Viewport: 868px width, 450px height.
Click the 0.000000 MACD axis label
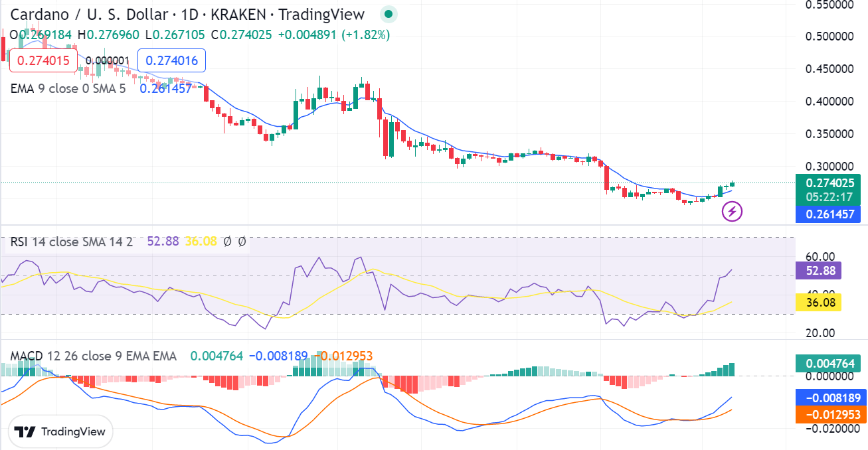831,376
